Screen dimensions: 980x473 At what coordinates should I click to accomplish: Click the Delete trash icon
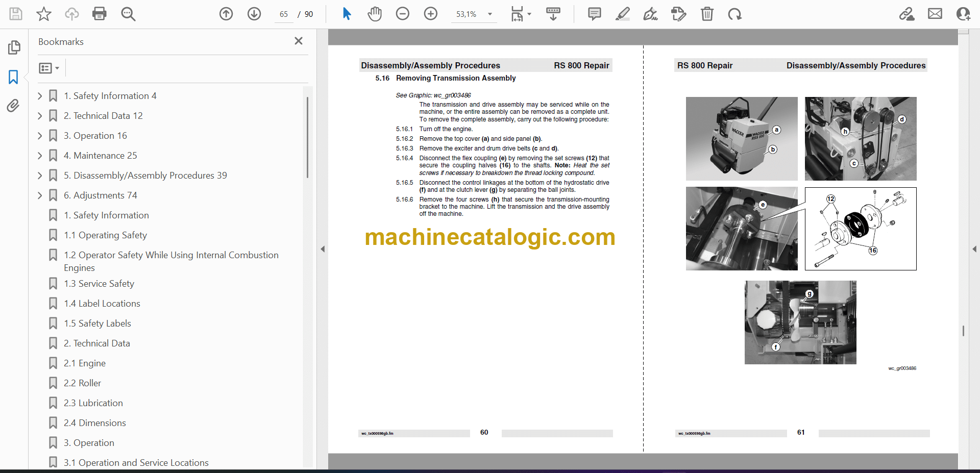tap(707, 14)
